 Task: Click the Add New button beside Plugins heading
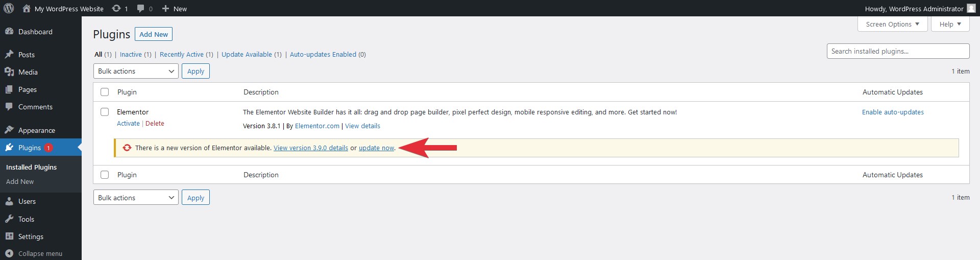tap(154, 34)
